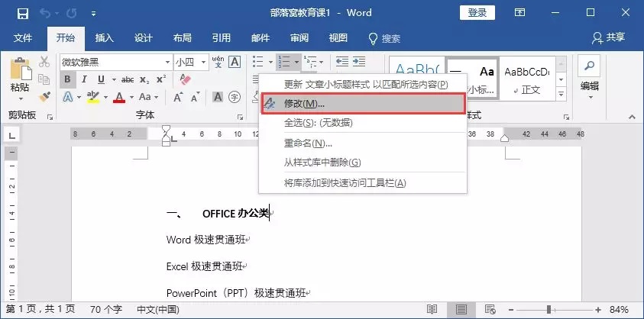Open the Change Case Aa dropdown

pos(148,97)
